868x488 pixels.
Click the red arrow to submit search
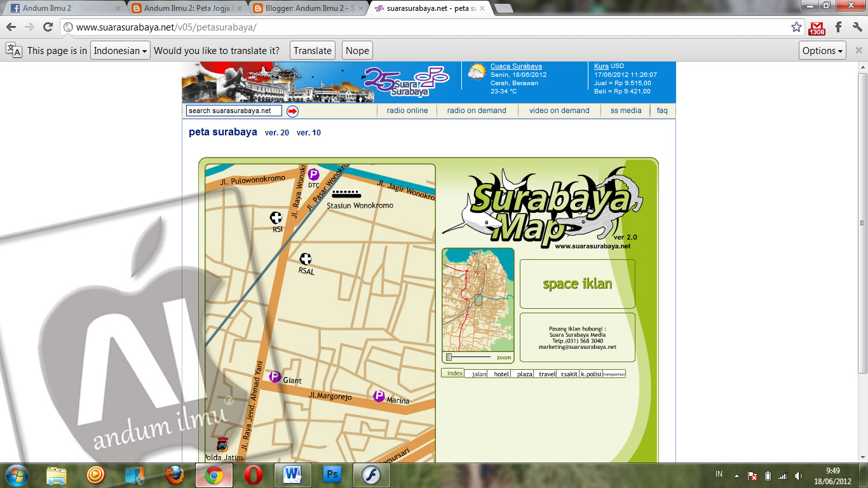click(292, 110)
